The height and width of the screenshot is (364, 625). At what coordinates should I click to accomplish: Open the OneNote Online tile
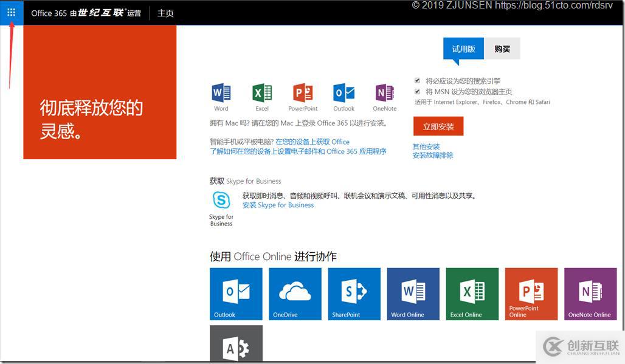click(590, 294)
